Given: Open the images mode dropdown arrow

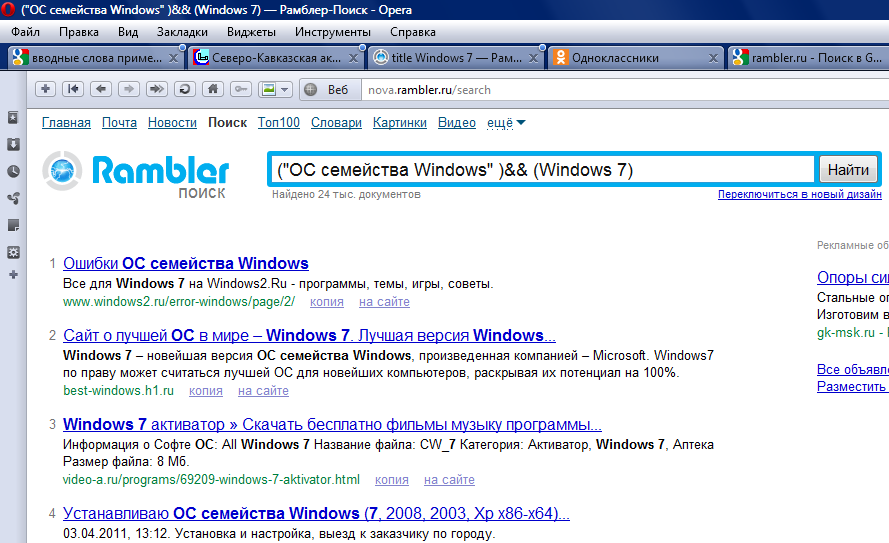Looking at the screenshot, I should pyautogui.click(x=285, y=89).
